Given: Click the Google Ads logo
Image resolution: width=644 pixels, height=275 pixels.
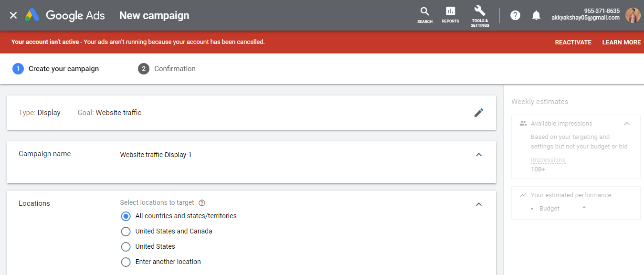Looking at the screenshot, I should tap(64, 15).
